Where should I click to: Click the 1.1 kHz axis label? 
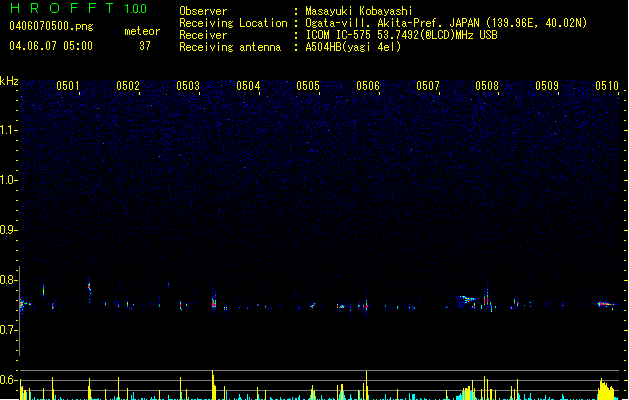pos(8,130)
